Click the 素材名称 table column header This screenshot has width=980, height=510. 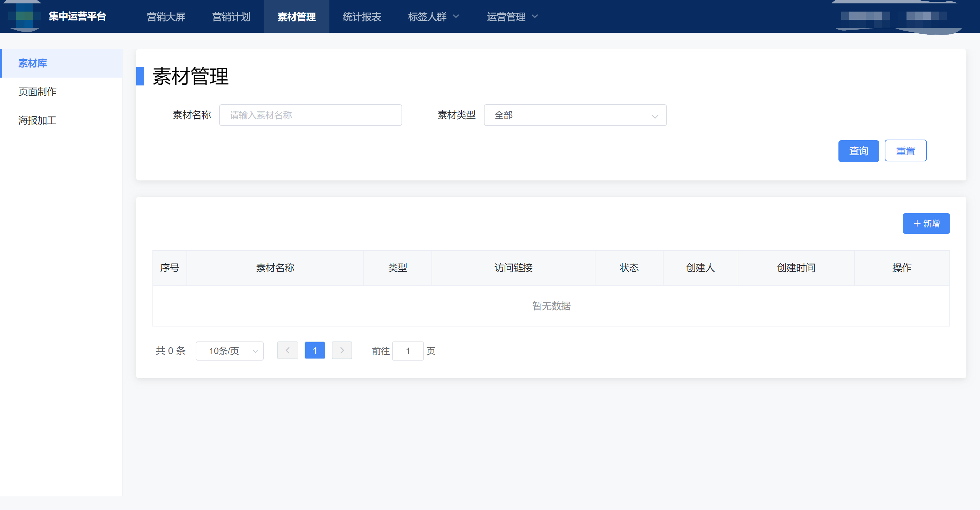[x=275, y=268]
